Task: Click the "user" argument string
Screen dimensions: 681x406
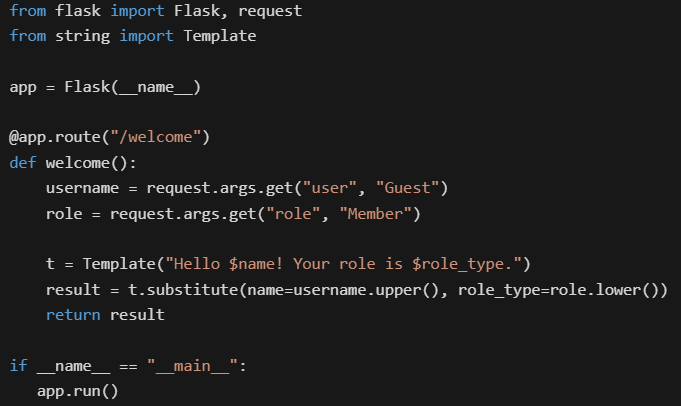Action: 330,188
